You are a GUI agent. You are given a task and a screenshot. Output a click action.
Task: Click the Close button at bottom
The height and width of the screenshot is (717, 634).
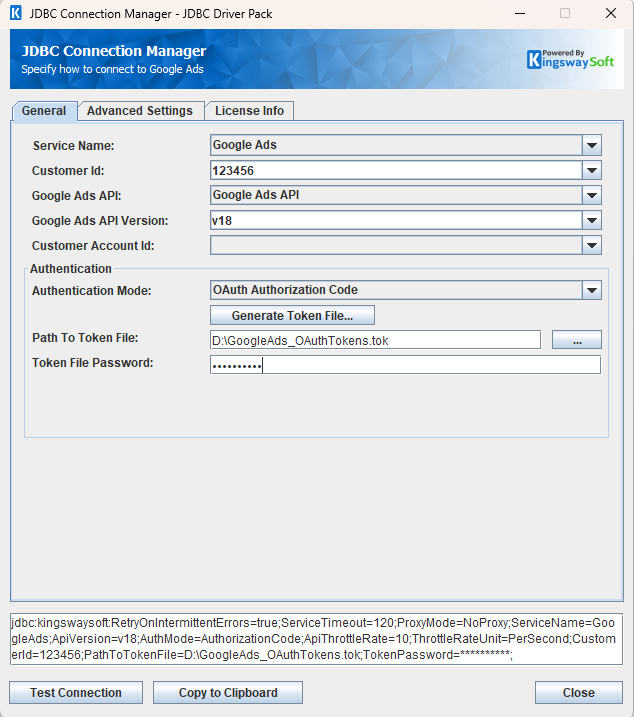[579, 693]
